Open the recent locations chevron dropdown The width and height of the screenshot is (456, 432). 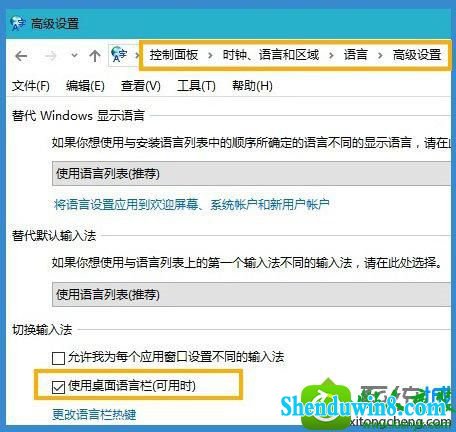[75, 55]
